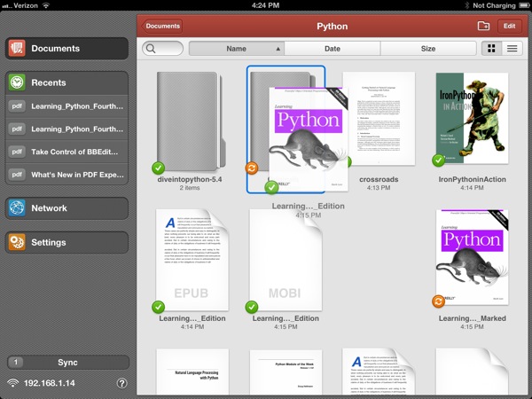Image resolution: width=532 pixels, height=399 pixels.
Task: Click the Wi-Fi icon next to Verizon
Action: [45, 5]
